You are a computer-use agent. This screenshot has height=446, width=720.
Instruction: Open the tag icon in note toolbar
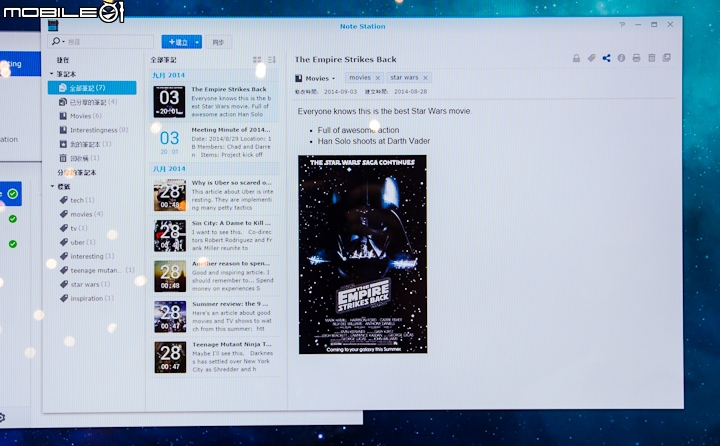tap(591, 58)
